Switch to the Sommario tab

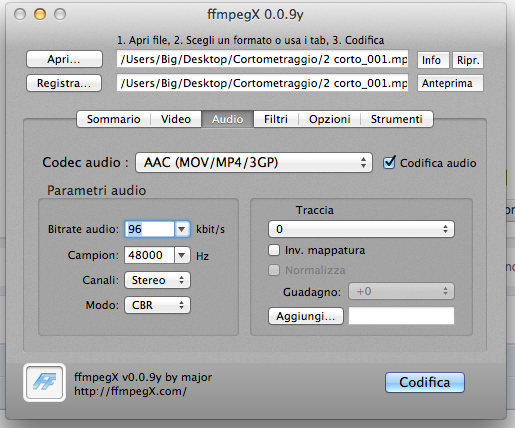(x=114, y=119)
